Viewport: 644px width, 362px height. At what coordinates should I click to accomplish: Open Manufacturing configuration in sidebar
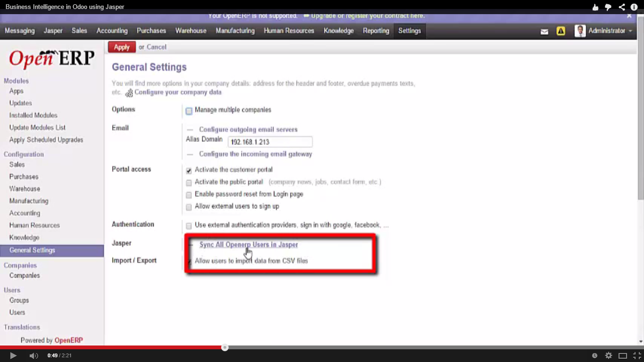pos(29,201)
